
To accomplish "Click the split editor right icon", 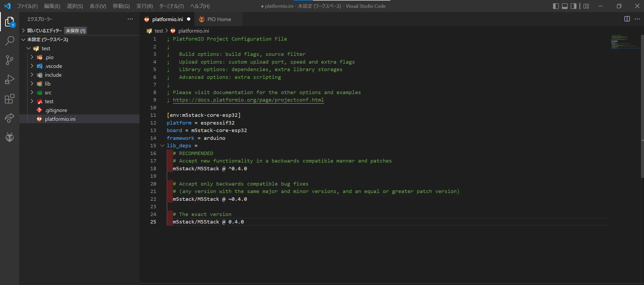I will pos(627,19).
